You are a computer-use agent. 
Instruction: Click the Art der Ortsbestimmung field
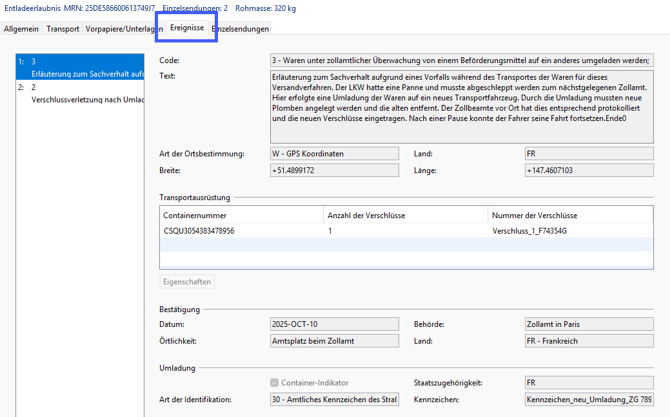334,154
